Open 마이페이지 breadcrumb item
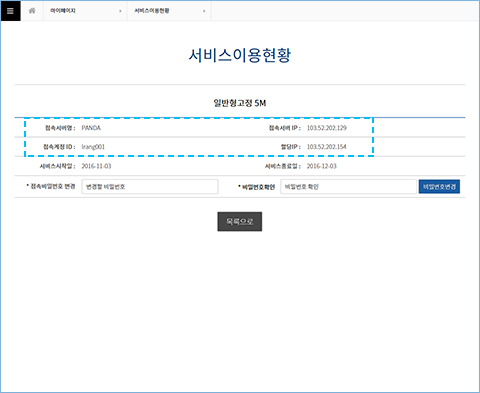Image resolution: width=480 pixels, height=393 pixels. point(63,11)
